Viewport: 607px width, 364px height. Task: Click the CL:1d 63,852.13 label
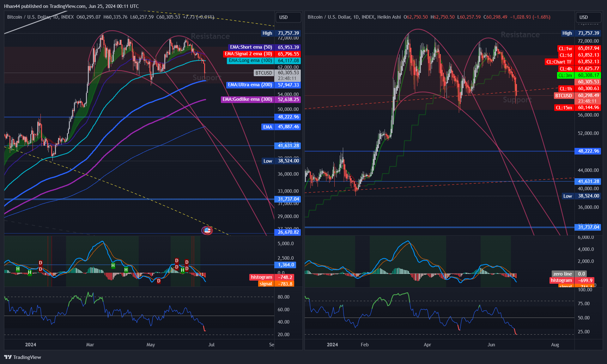(x=580, y=55)
